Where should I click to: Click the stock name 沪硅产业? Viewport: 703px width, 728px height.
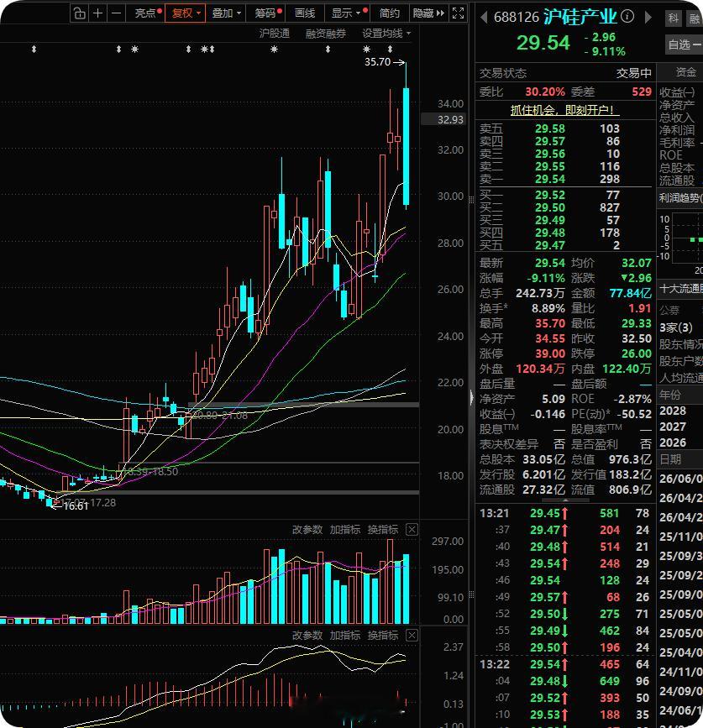(x=580, y=17)
